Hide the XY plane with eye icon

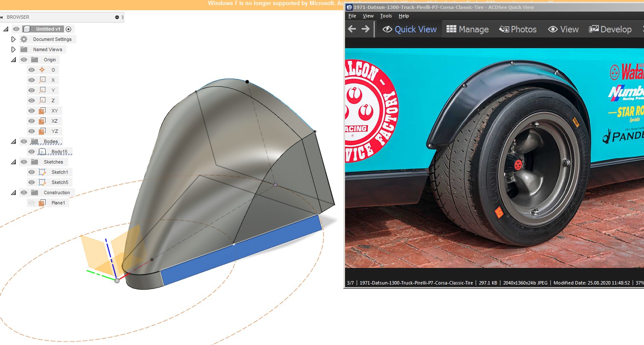[x=31, y=111]
